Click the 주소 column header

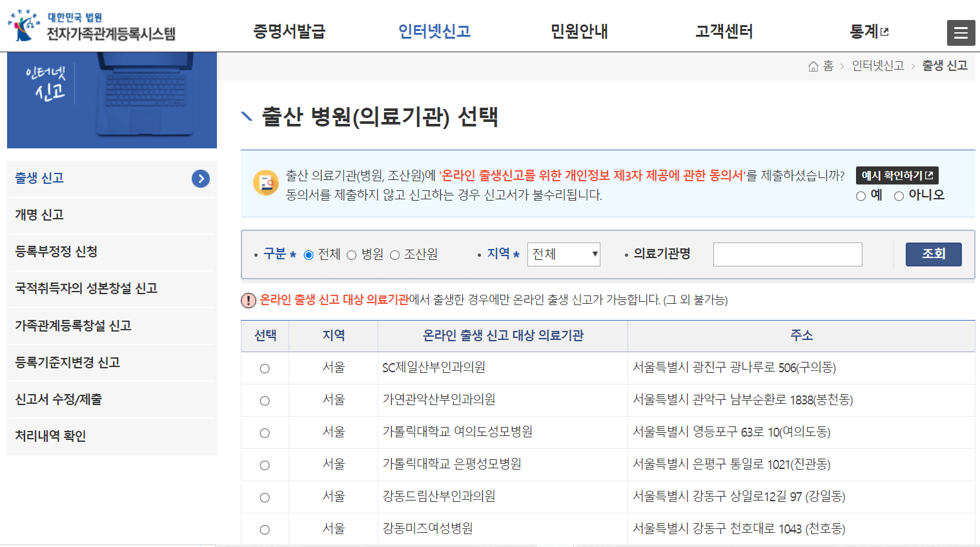(x=801, y=335)
